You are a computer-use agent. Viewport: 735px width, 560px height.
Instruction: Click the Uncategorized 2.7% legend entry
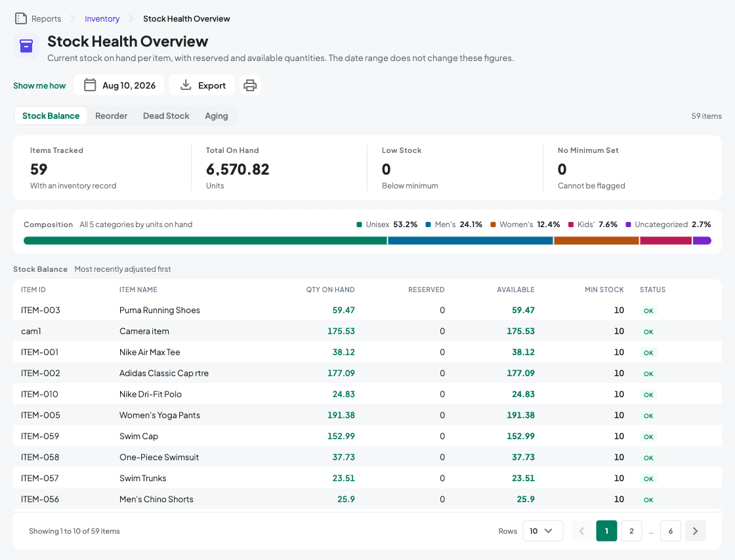click(x=669, y=225)
